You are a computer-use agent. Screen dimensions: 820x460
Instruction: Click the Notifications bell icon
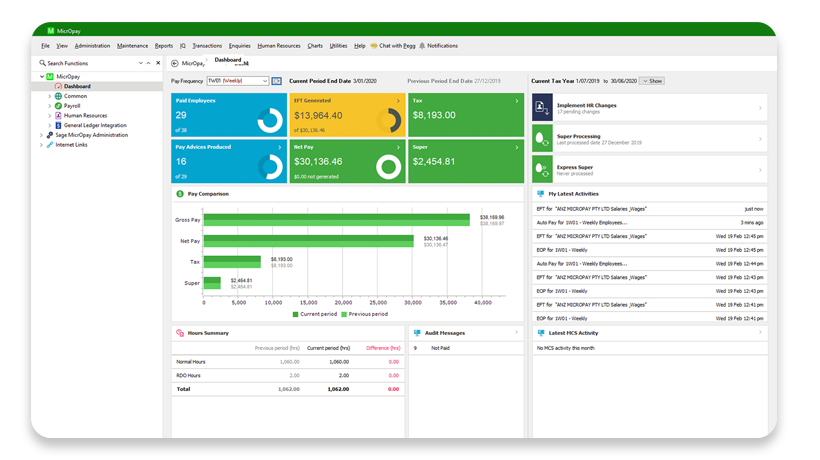(x=422, y=46)
